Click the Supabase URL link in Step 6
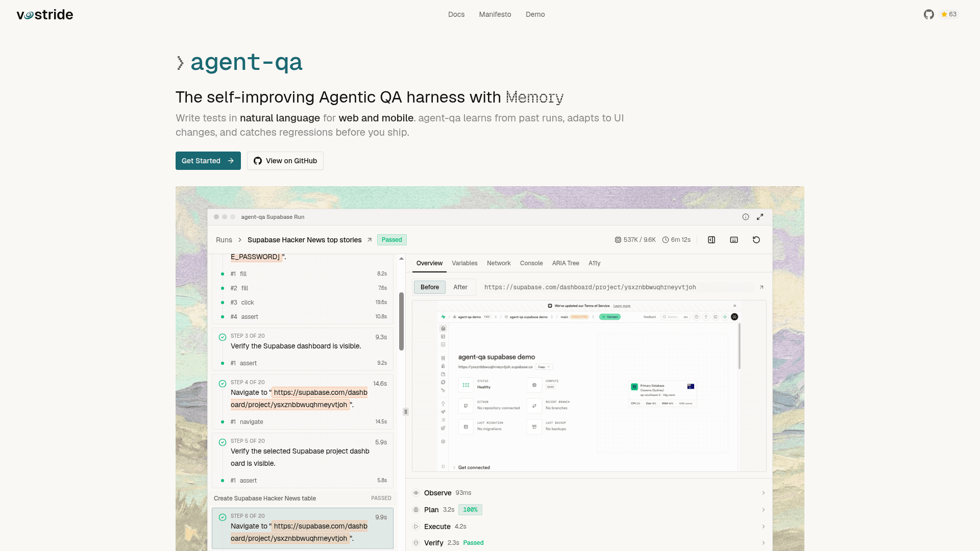This screenshot has height=551, width=980. tap(299, 532)
